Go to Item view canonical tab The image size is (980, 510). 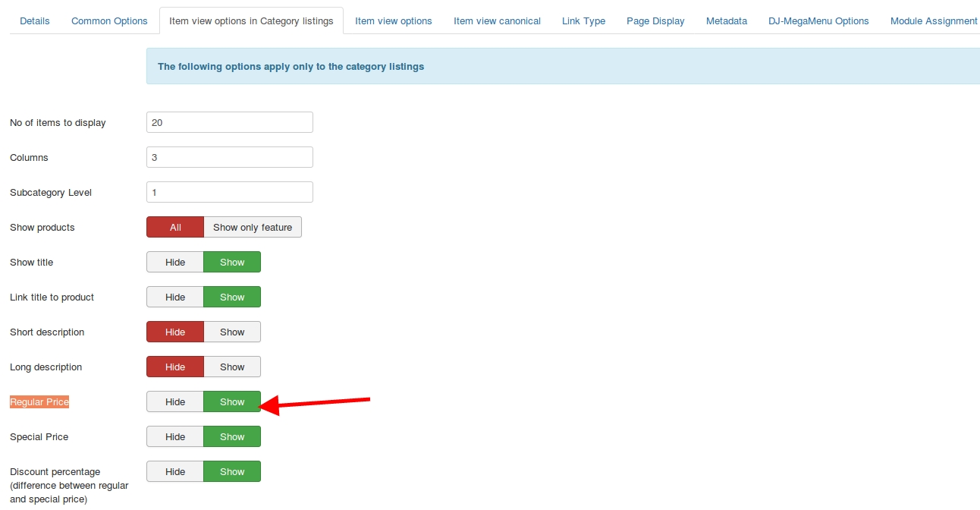click(x=497, y=20)
